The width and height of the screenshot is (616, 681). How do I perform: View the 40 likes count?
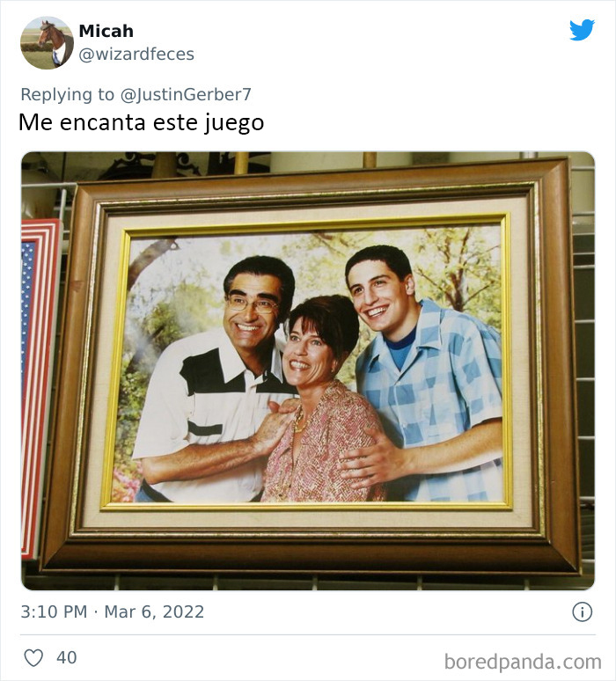(67, 657)
